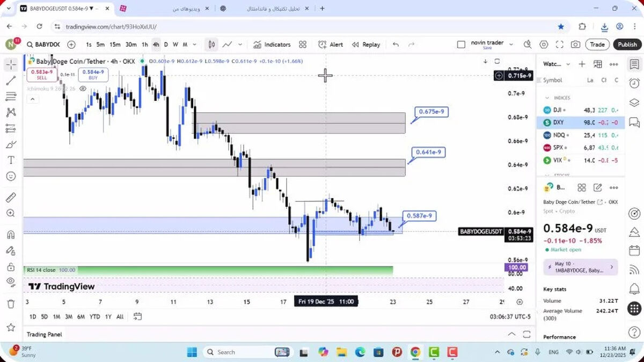The height and width of the screenshot is (362, 644).
Task: Select the 30m timeframe
Action: tap(131, 45)
